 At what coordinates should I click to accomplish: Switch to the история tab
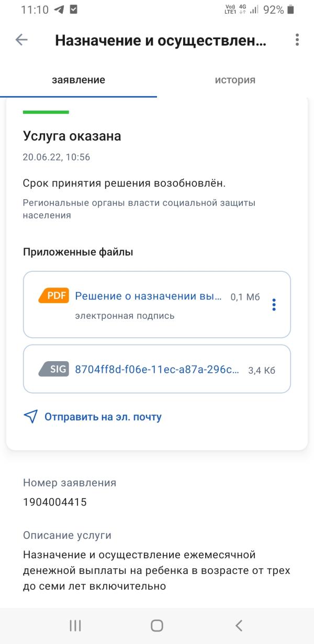click(x=234, y=80)
